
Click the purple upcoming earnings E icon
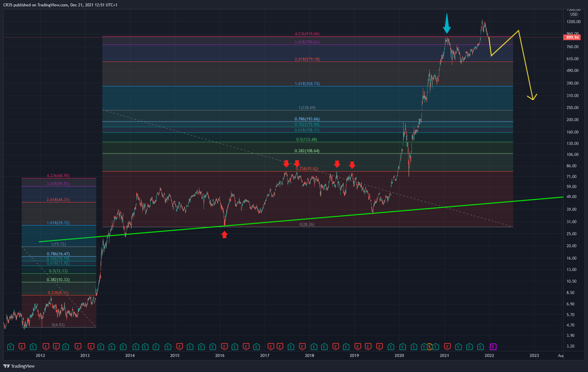[493, 347]
